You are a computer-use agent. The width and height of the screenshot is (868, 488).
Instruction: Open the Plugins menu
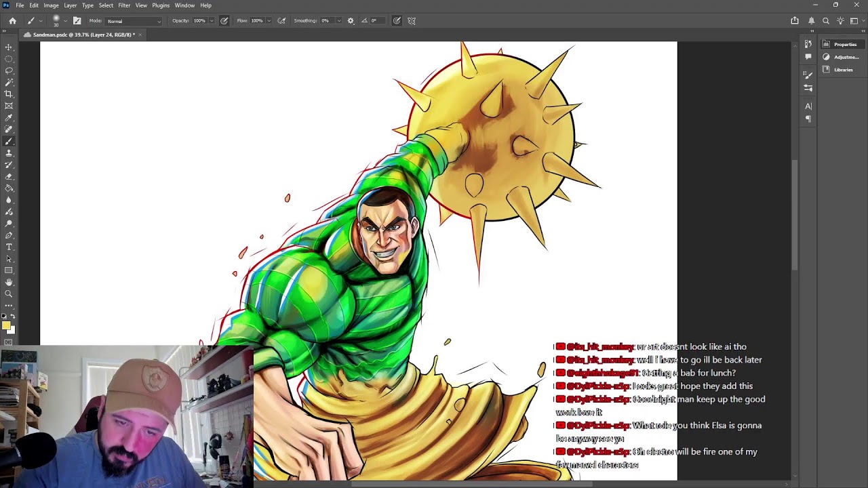(161, 5)
